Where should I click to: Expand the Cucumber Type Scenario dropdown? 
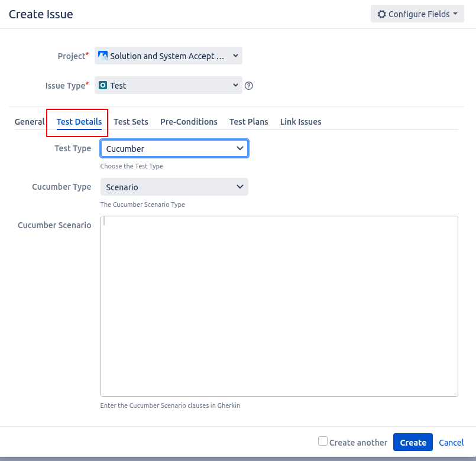point(174,187)
